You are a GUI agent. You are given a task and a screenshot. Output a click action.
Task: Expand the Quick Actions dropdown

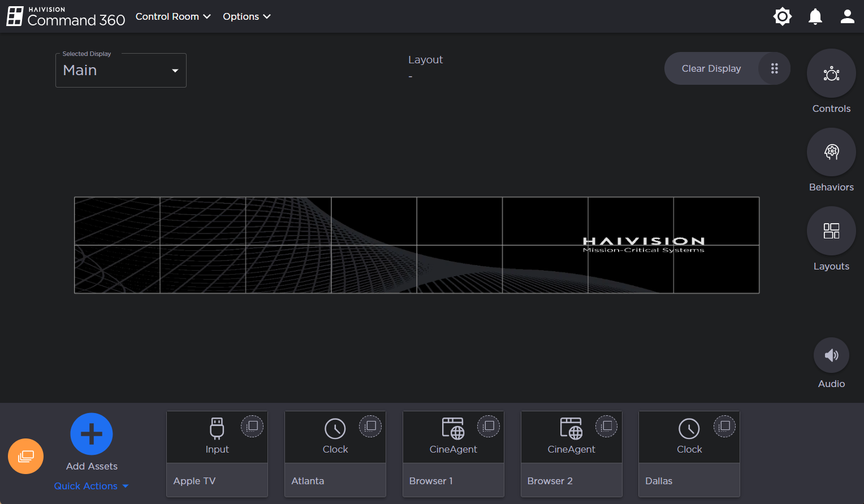(92, 486)
